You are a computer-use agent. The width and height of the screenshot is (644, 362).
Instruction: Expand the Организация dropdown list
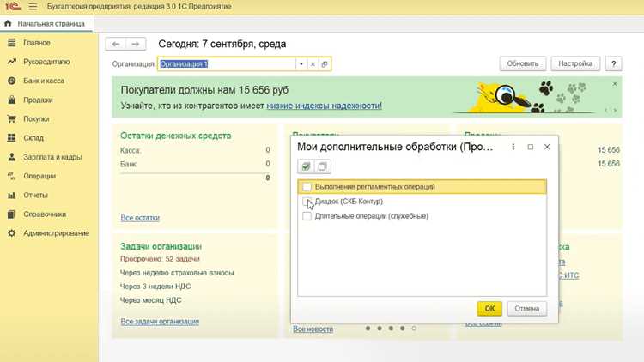tap(301, 64)
